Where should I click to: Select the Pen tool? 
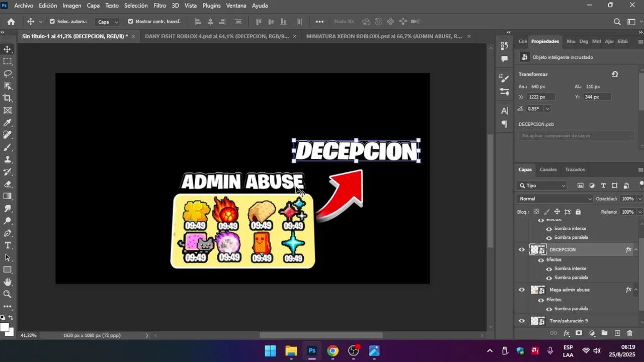8,233
